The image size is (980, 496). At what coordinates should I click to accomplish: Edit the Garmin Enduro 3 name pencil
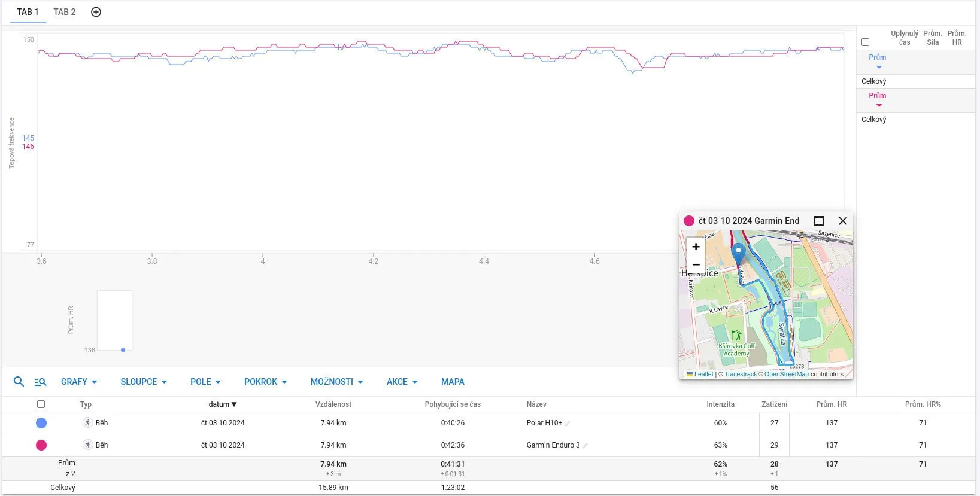coord(585,446)
